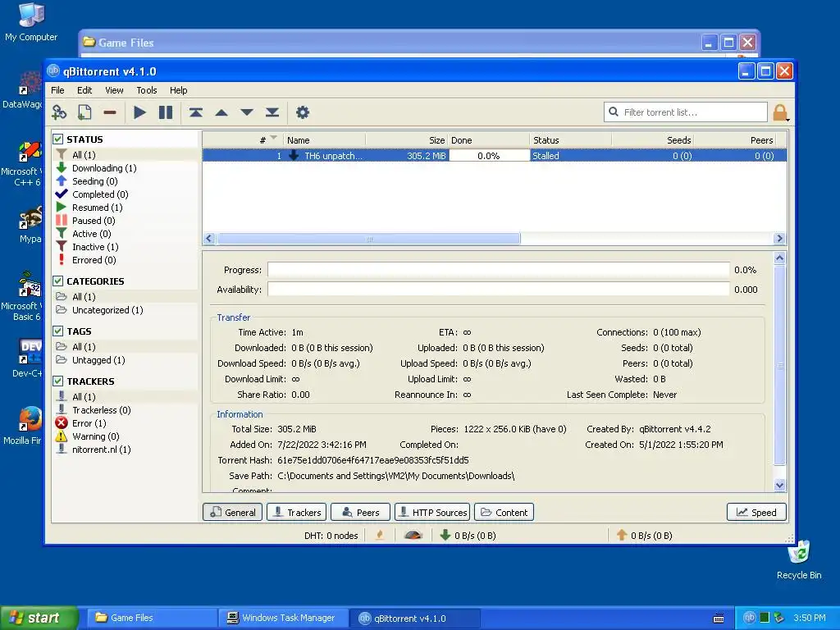Open the Windows start menu
840x630 pixels.
click(x=39, y=618)
